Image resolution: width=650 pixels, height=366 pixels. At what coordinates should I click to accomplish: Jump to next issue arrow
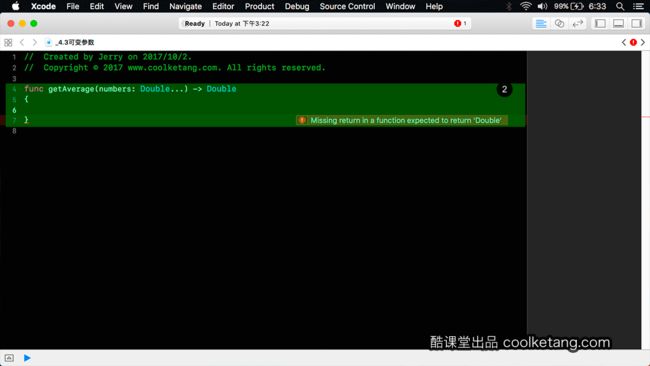coord(643,42)
